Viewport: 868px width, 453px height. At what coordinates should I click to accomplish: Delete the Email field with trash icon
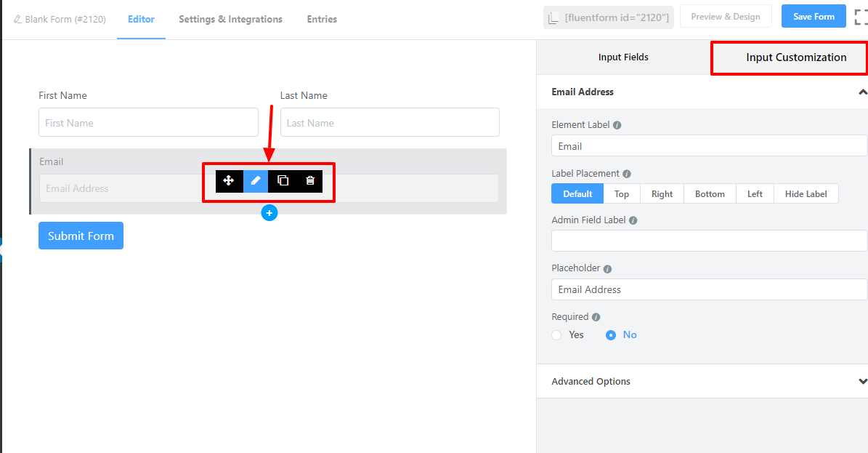[310, 181]
